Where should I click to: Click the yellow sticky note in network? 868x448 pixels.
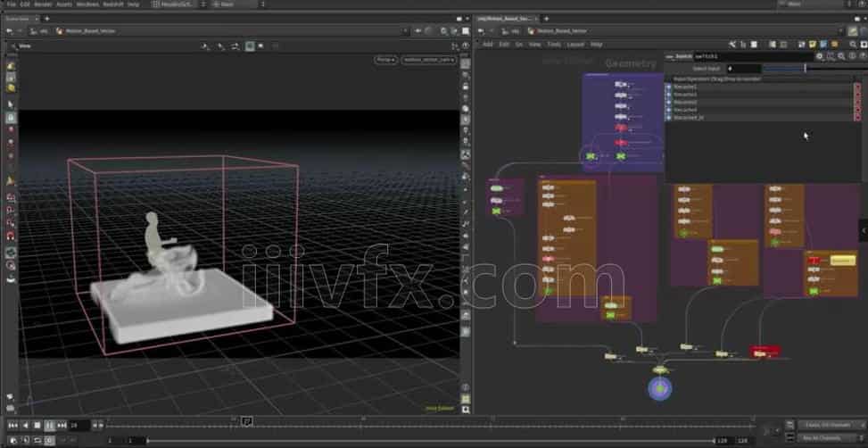tap(842, 261)
